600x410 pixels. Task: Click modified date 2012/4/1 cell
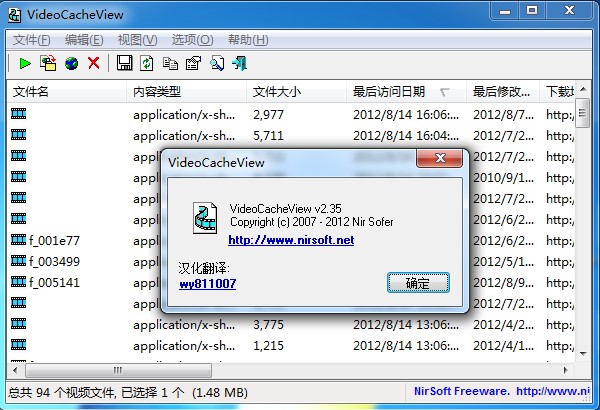[x=503, y=346]
